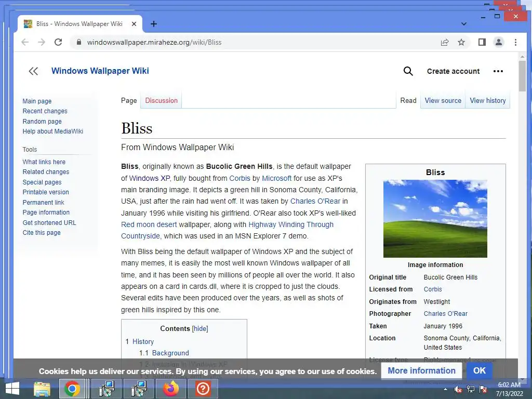This screenshot has height=399, width=532.
Task: Open the View history tab
Action: point(487,100)
